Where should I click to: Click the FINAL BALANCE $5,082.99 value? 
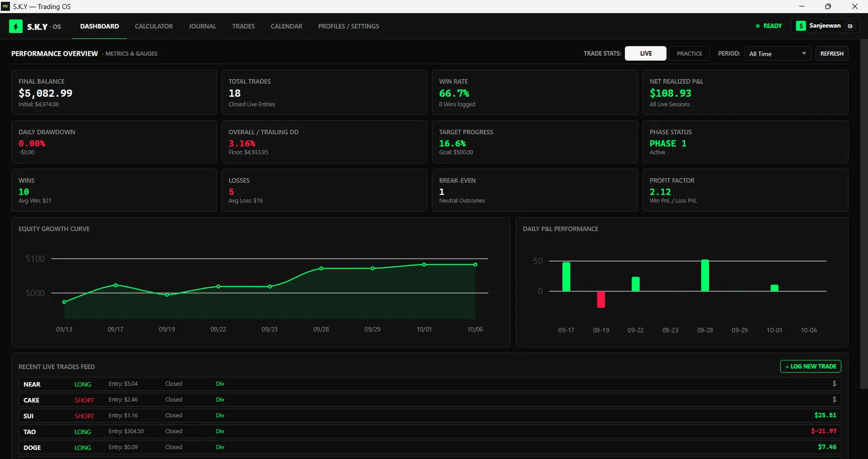click(x=46, y=93)
